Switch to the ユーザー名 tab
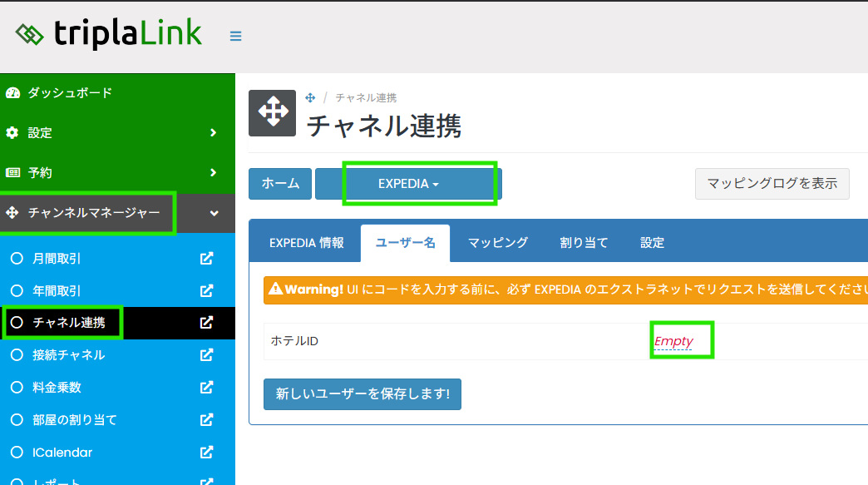The image size is (868, 485). coord(405,243)
